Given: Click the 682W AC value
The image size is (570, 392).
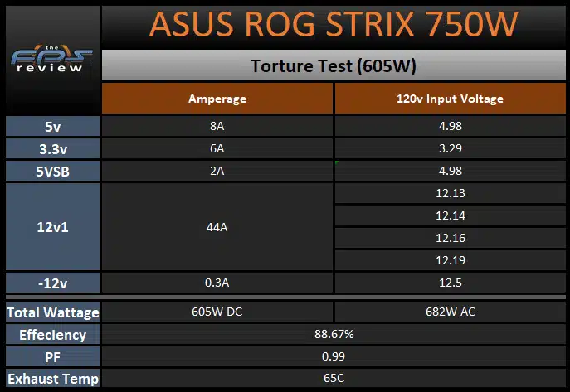Looking at the screenshot, I should coord(450,312).
